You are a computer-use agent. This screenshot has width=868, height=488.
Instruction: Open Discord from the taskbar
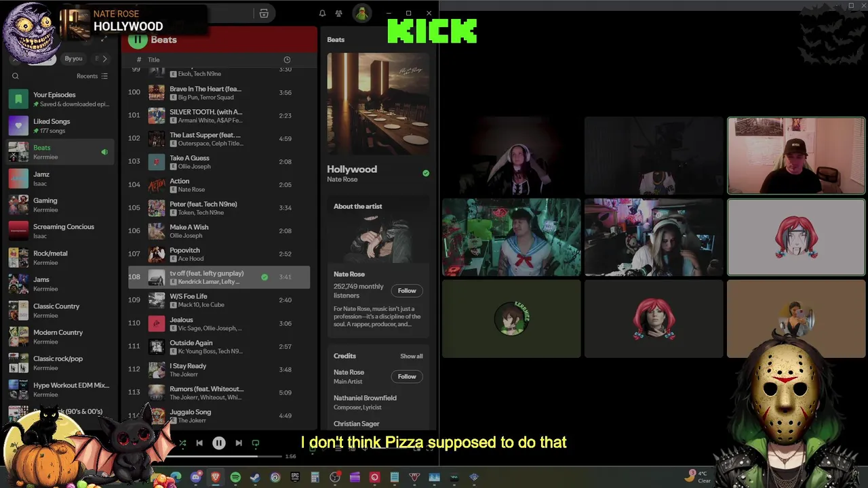pos(196,477)
